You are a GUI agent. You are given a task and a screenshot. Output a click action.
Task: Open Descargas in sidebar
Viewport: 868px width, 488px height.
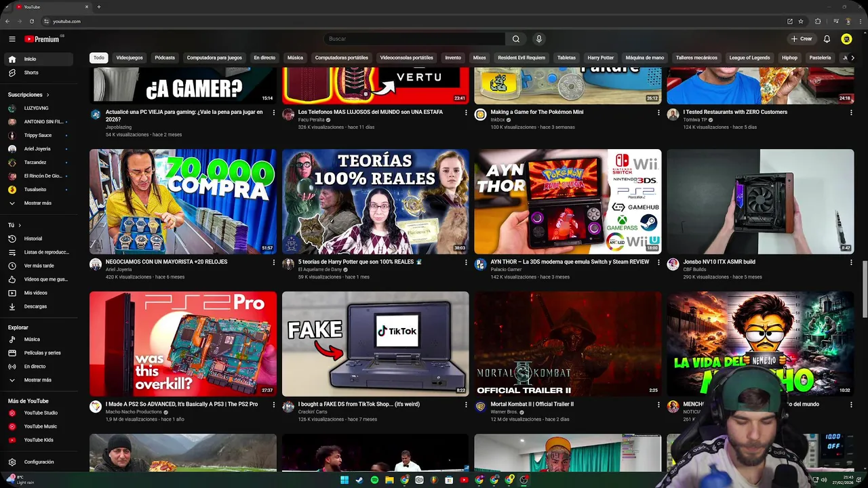[x=39, y=306]
